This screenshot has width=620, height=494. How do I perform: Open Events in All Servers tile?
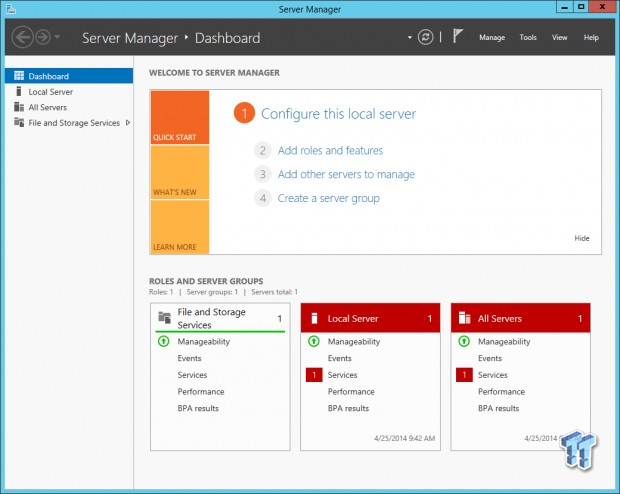click(490, 358)
